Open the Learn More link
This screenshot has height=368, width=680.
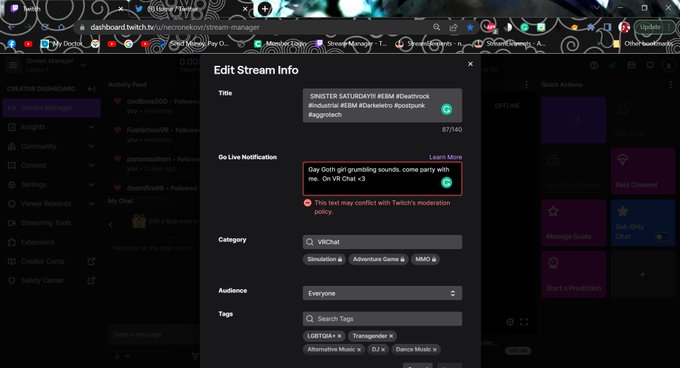445,157
